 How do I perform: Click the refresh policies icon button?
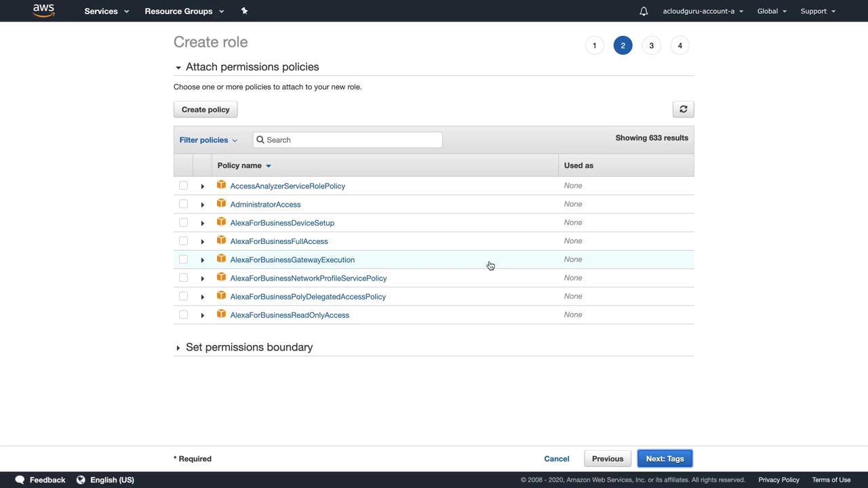coord(683,109)
